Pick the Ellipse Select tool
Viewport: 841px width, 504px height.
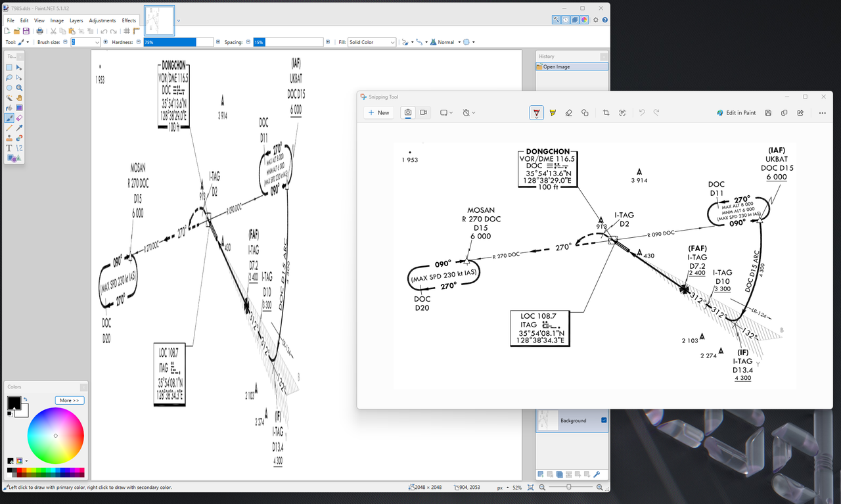coord(9,87)
